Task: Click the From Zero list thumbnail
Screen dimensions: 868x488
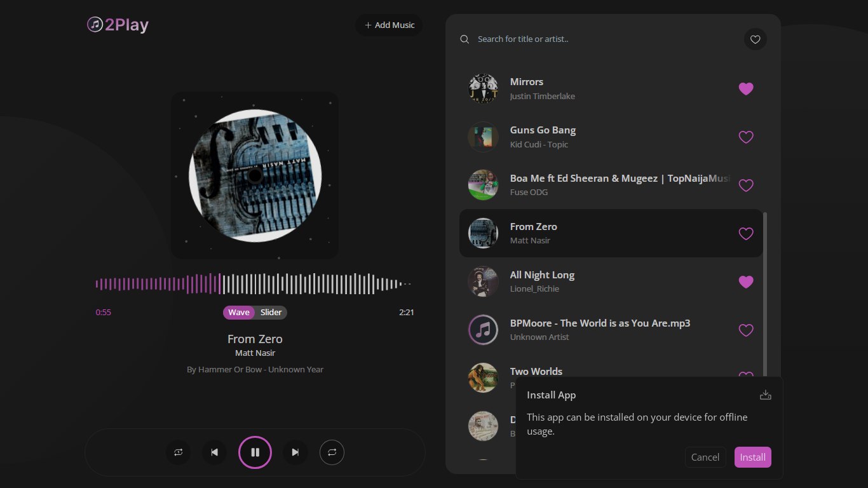Action: click(x=483, y=233)
